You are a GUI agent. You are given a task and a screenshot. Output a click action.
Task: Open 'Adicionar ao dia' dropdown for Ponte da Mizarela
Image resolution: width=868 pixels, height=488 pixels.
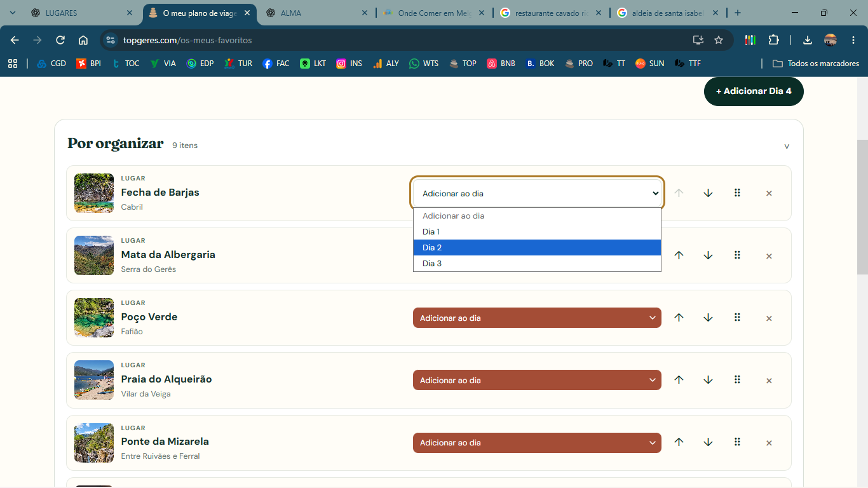click(x=537, y=443)
